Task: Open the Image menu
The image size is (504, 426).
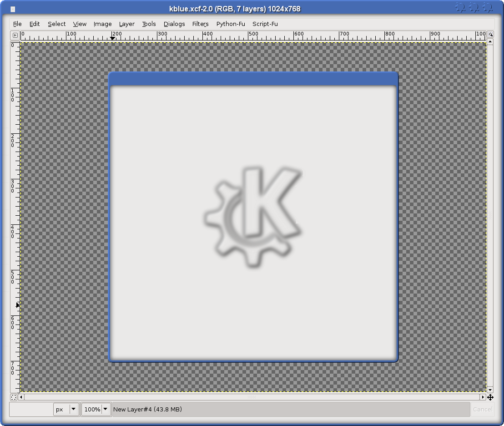Action: point(102,24)
